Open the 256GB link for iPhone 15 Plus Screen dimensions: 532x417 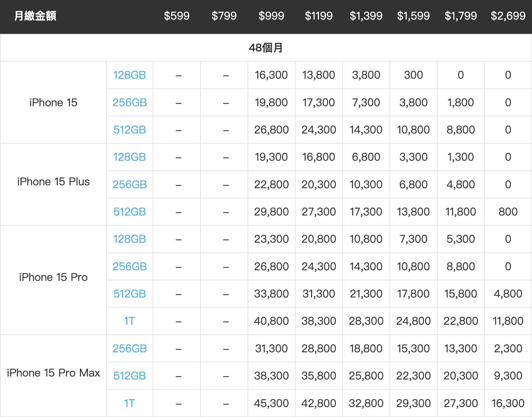point(129,185)
